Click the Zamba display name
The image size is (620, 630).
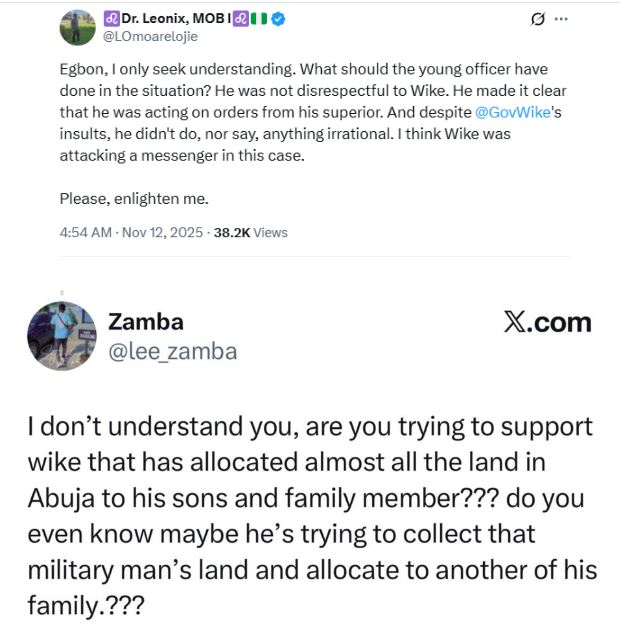pos(146,322)
